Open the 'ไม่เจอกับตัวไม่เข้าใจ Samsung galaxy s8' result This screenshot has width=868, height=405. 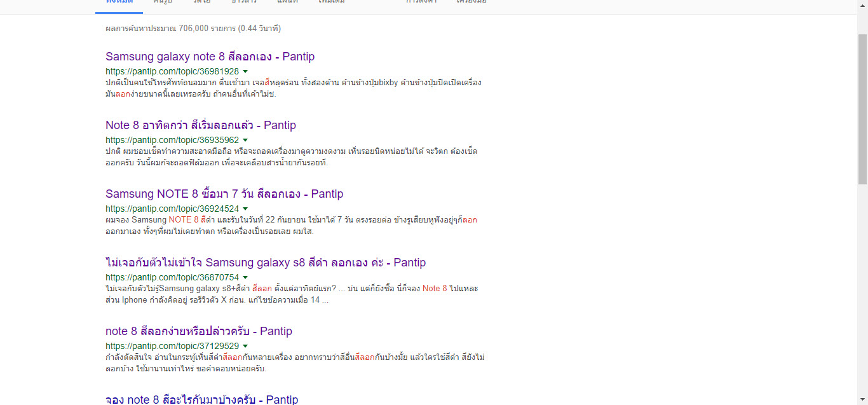click(x=266, y=263)
